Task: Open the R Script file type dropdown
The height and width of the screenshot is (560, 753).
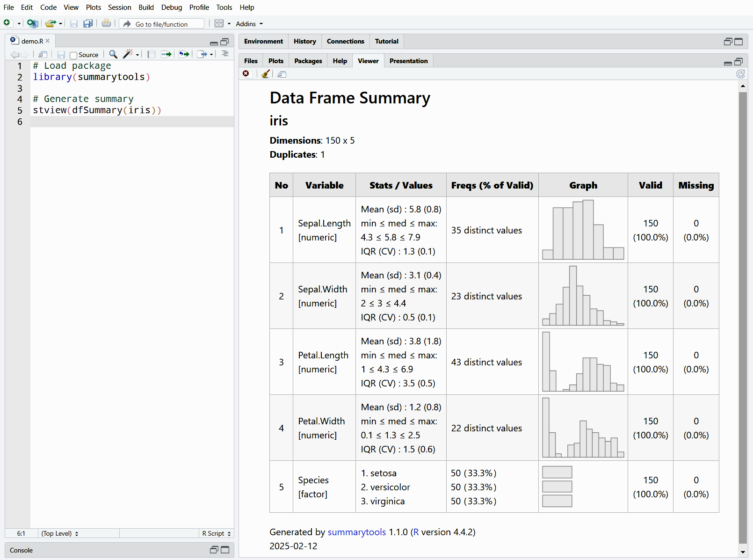Action: pos(216,533)
